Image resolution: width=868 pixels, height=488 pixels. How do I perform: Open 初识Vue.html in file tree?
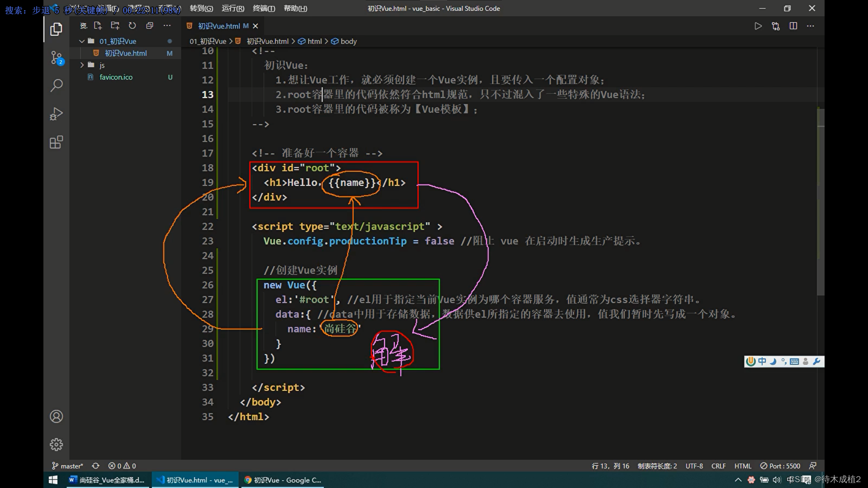click(x=126, y=53)
